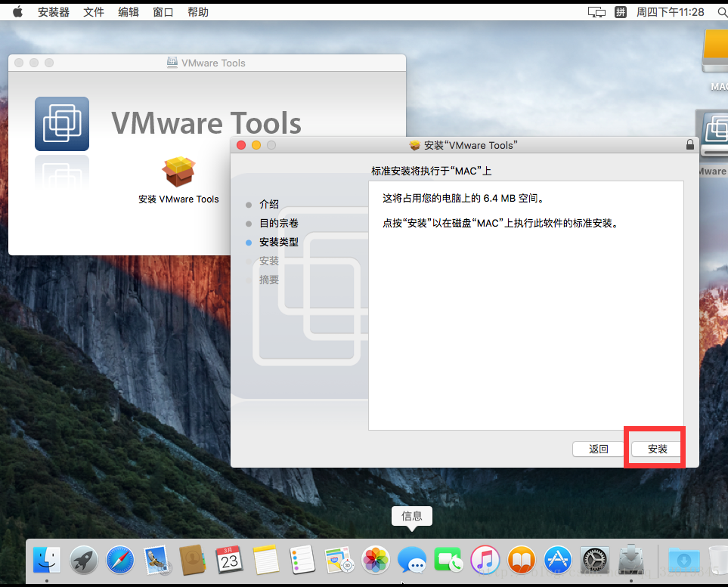Screen dimensions: 728x587
Task: Open iTunes from the Dock
Action: pos(485,560)
